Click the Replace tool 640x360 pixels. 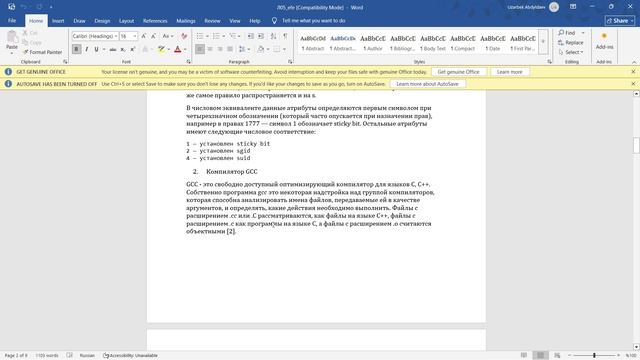coord(571,42)
